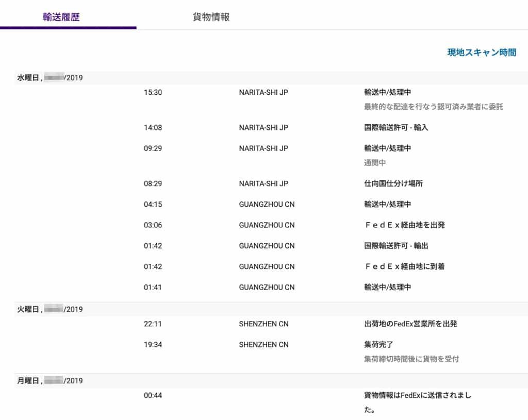
Task: Select the 水曜日 date header row
Action: 271,78
